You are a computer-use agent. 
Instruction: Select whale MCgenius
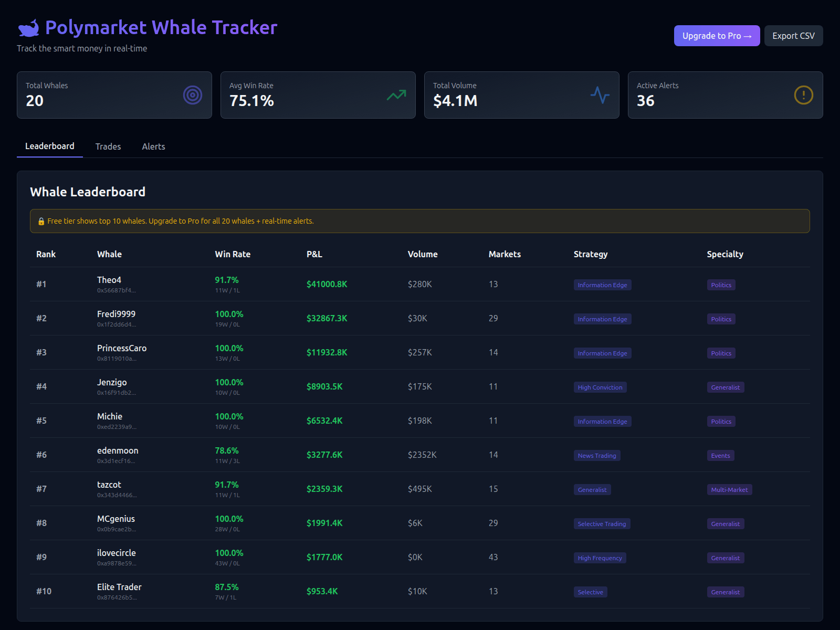pyautogui.click(x=116, y=519)
